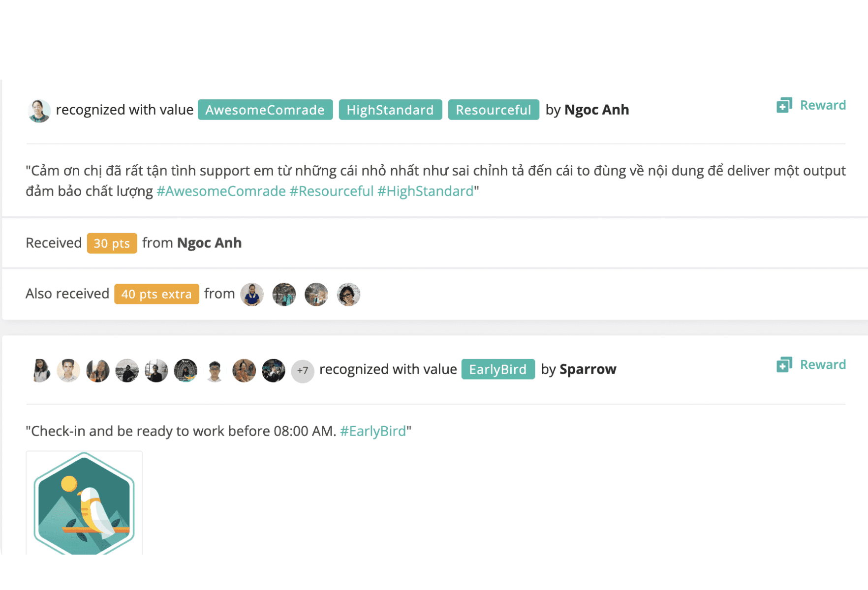Screen dimensions: 868x590
Task: Click the first avatar after '40 pts extra from'
Action: (252, 295)
